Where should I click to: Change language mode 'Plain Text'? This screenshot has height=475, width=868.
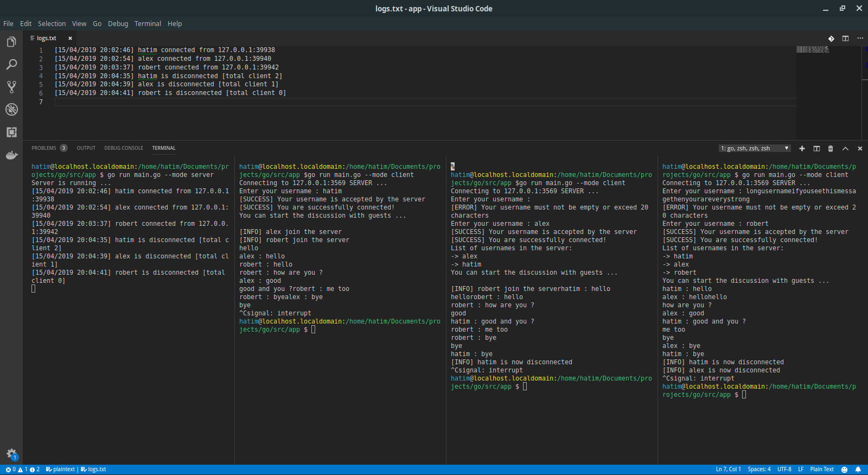pos(822,470)
